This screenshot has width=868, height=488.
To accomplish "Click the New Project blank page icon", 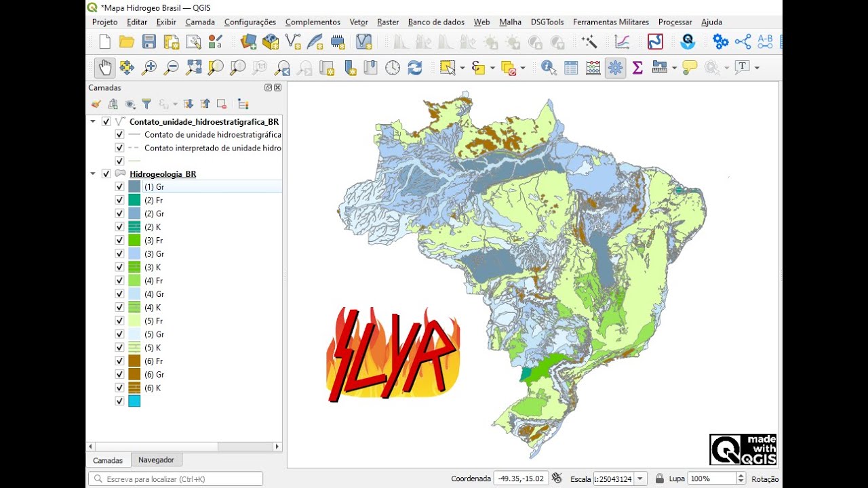I will 104,42.
